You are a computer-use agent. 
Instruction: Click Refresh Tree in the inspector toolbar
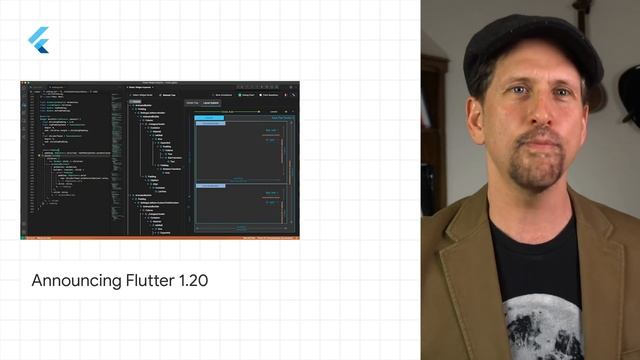click(168, 95)
